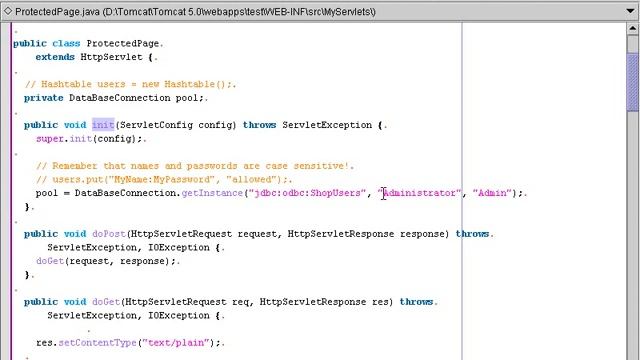Click 'throws' keyword on init line
This screenshot has height=360, width=640.
260,125
